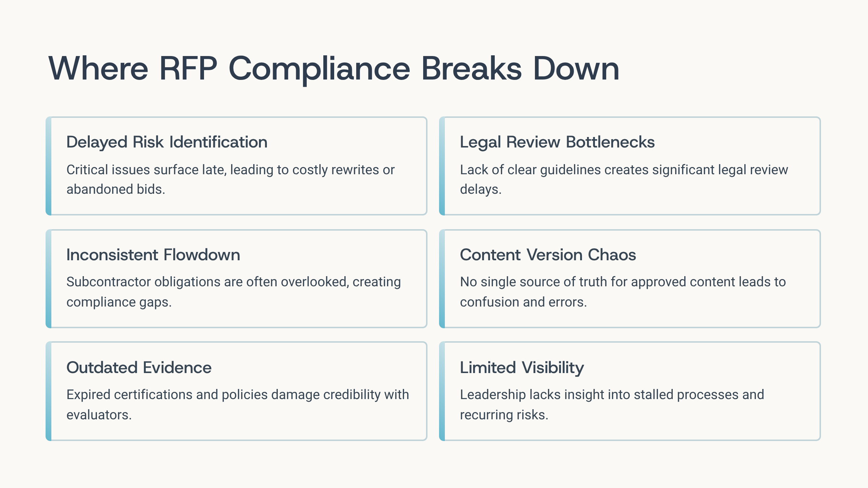Click the 'Critical issues surface late' description text

[x=230, y=179]
